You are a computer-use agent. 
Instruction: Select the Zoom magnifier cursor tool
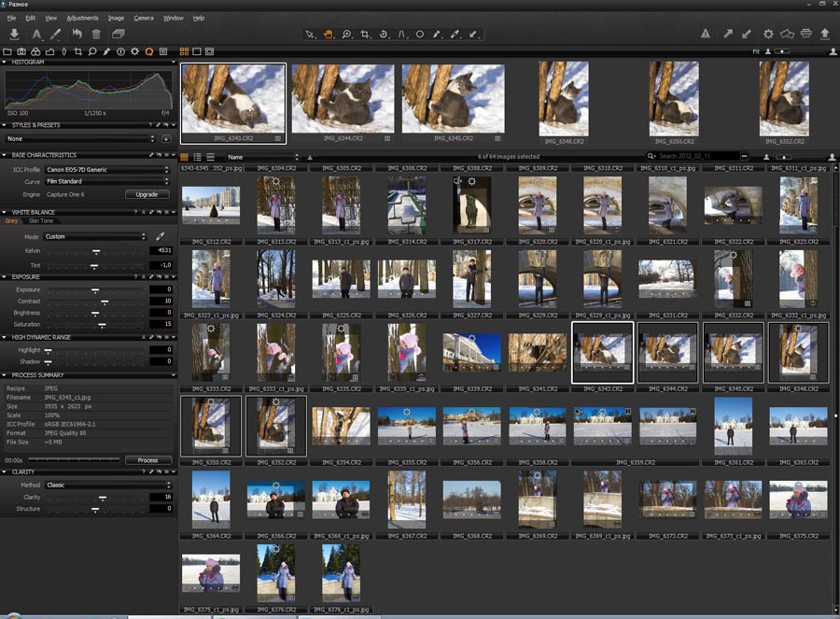pyautogui.click(x=347, y=35)
